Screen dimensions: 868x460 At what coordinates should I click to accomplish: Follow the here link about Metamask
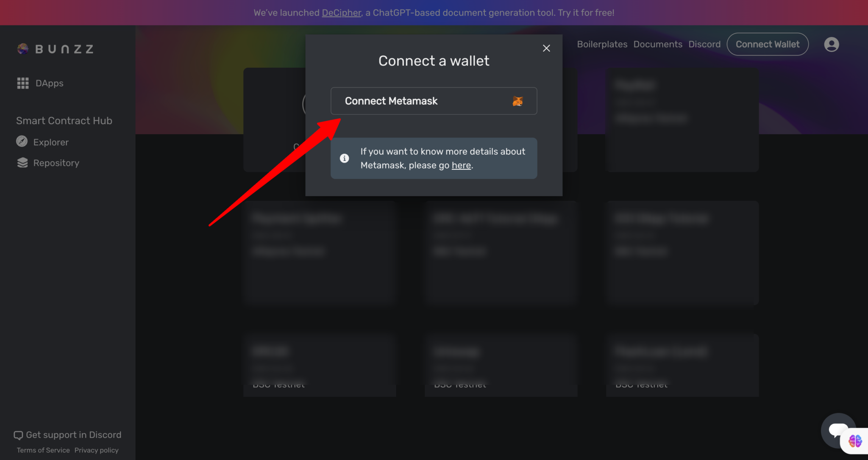tap(461, 165)
